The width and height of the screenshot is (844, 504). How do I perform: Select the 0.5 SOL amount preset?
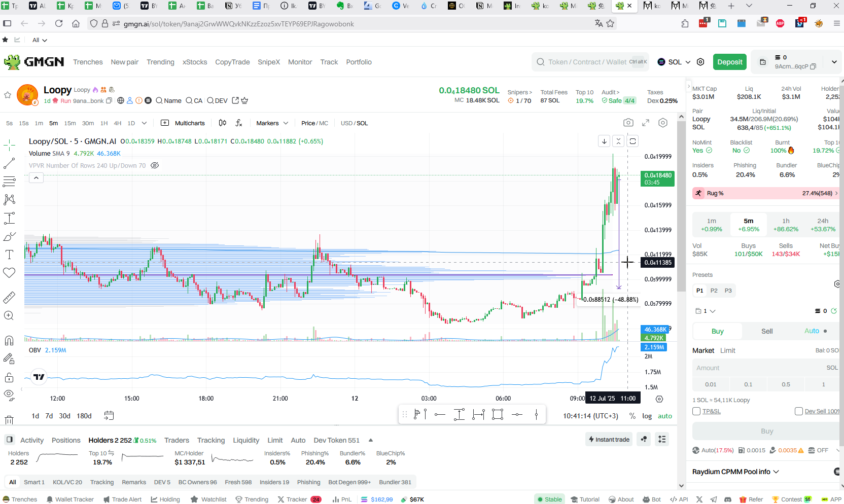786,384
